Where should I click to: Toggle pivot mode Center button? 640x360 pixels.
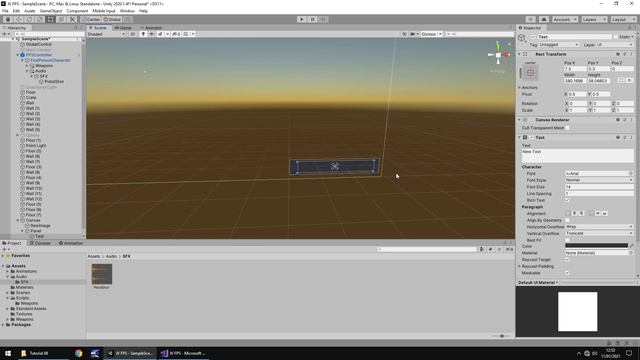[91, 19]
